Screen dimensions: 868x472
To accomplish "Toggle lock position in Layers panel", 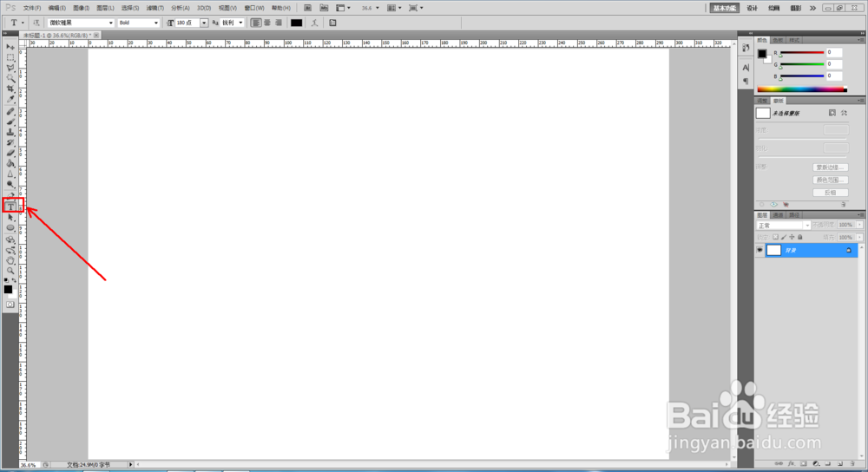I will pos(792,237).
